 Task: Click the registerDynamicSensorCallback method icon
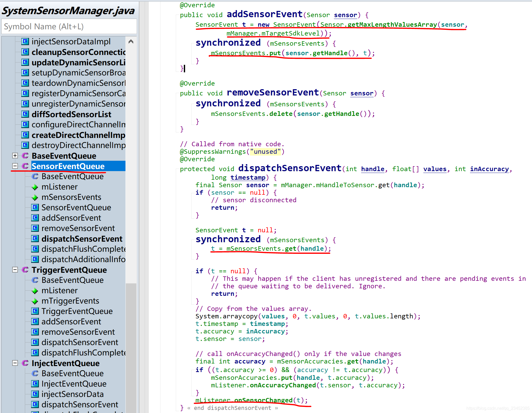[25, 93]
